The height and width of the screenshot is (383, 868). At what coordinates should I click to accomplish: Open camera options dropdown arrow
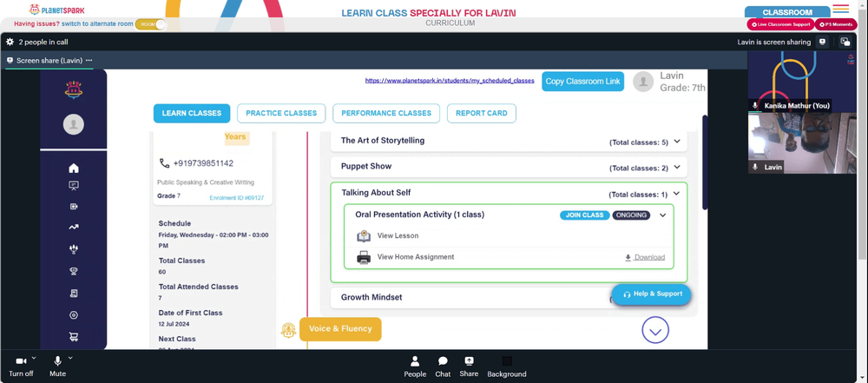point(34,358)
